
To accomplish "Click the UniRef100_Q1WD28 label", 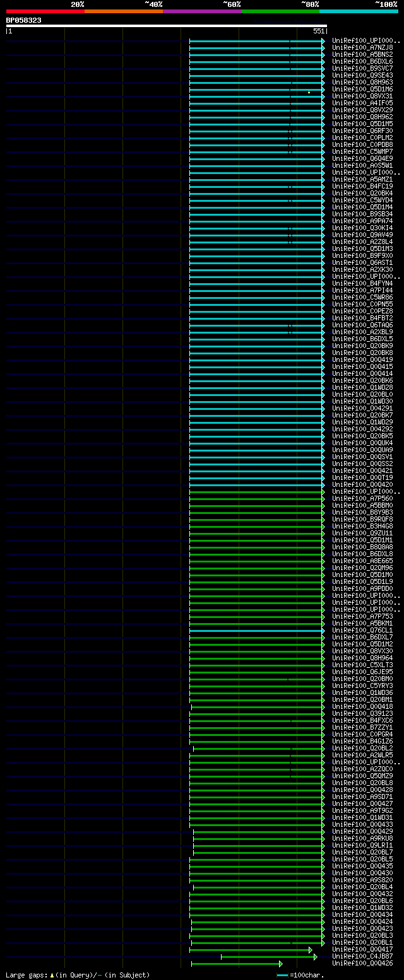I will pyautogui.click(x=362, y=387).
